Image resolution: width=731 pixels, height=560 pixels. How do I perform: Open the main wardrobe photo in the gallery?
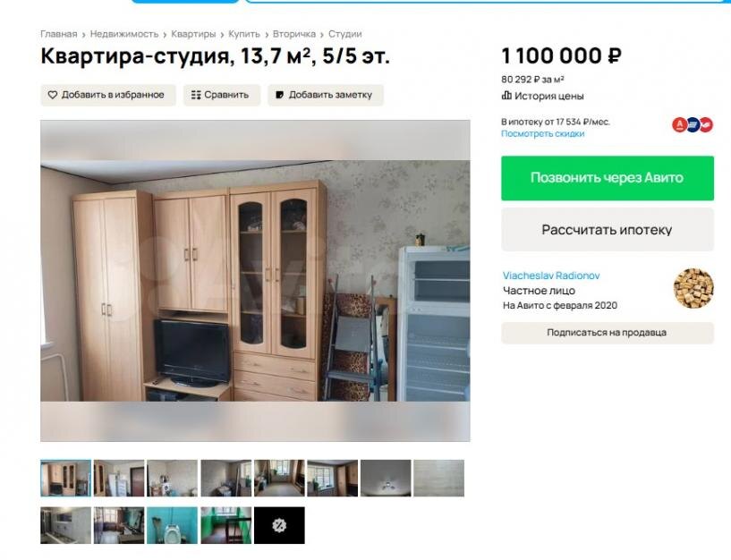pos(255,281)
